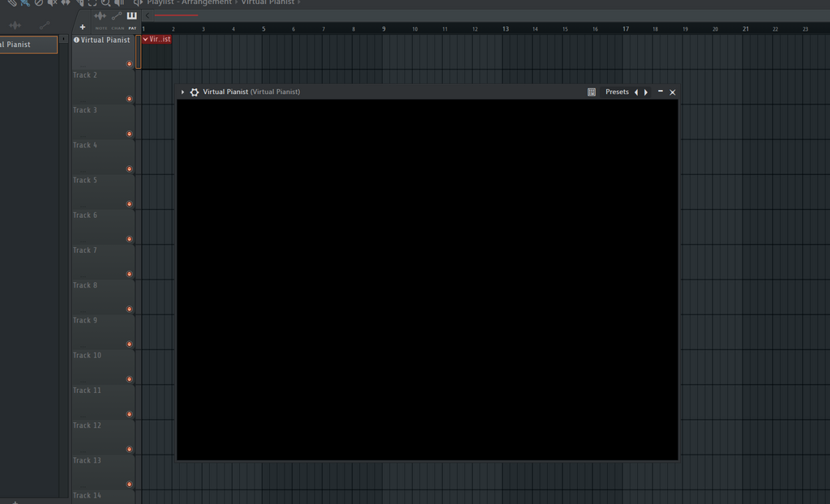
Task: Toggle mute switch on Track 13
Action: [129, 484]
